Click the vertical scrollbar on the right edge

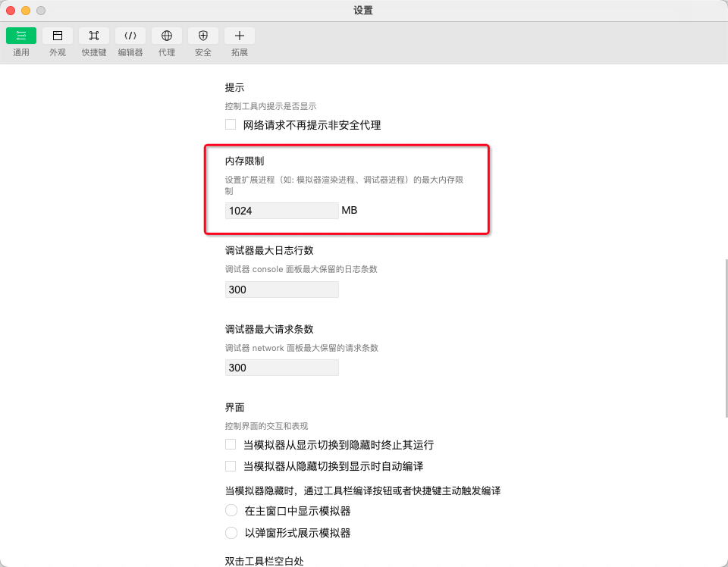coord(726,339)
